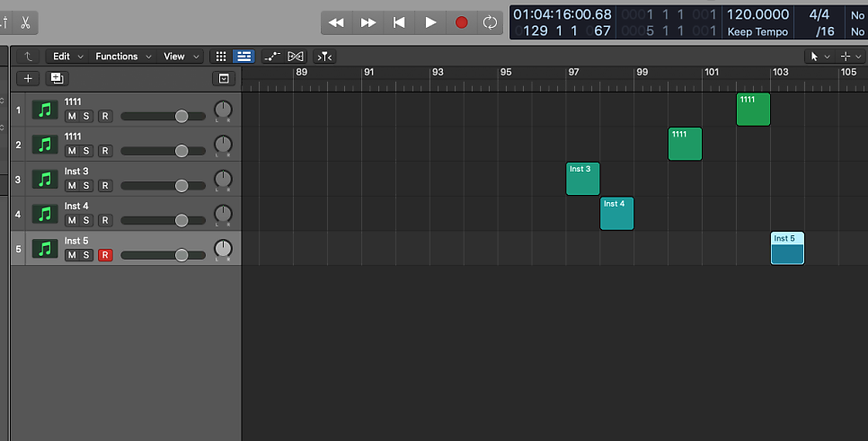This screenshot has height=441, width=868.
Task: Select the list view icon
Action: click(244, 57)
